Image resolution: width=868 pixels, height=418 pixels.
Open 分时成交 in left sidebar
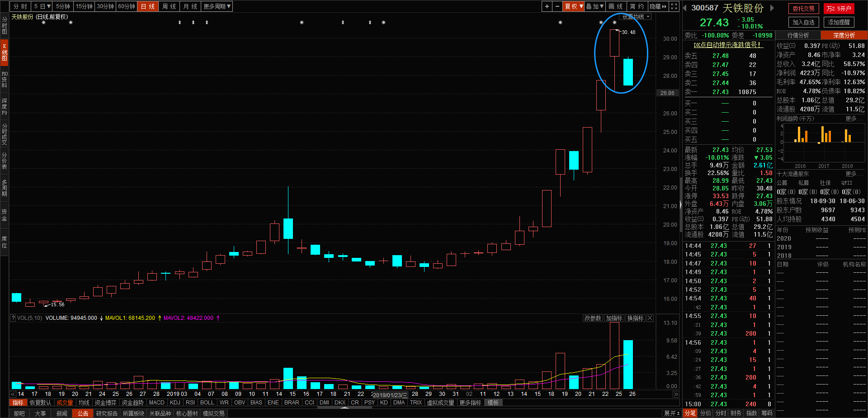[x=5, y=134]
